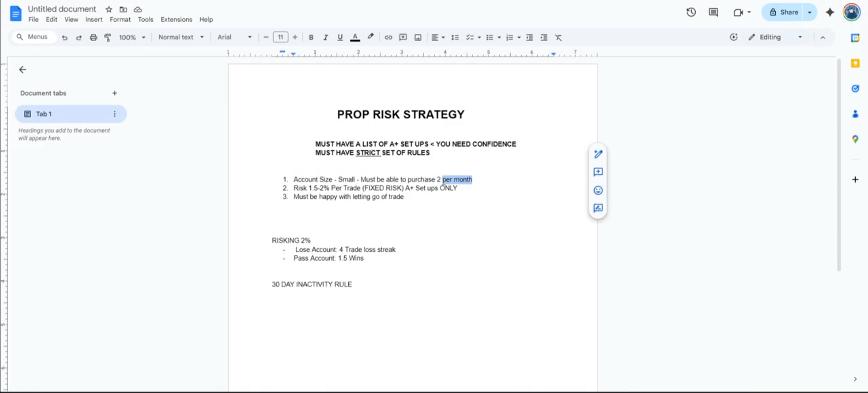
Task: Star the Untitled document
Action: [109, 10]
